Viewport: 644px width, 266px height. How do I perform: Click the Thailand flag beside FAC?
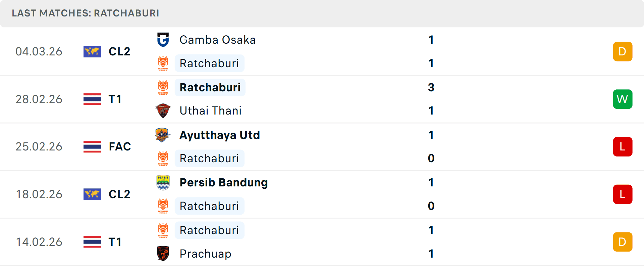coord(92,146)
